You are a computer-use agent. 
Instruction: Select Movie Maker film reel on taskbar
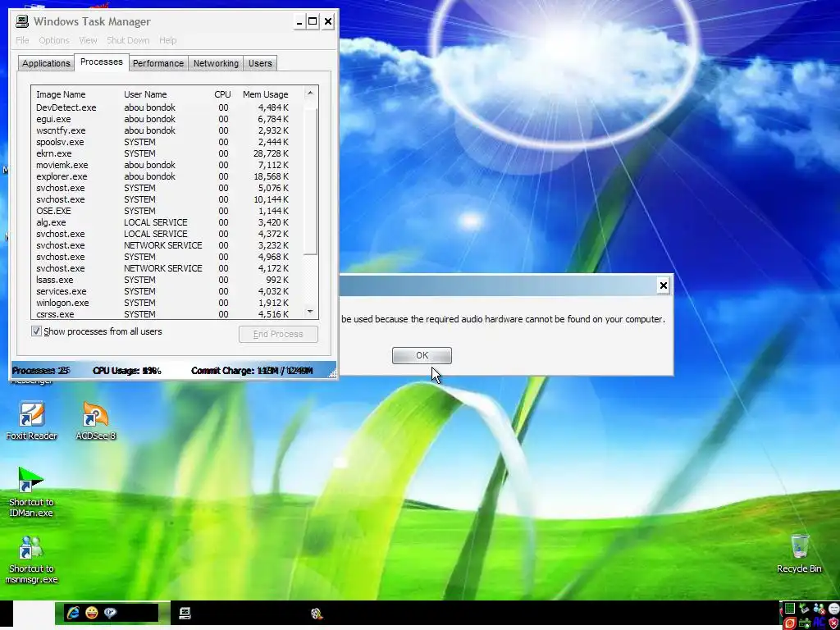316,614
